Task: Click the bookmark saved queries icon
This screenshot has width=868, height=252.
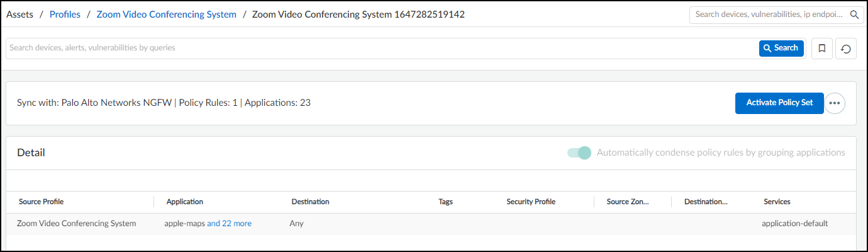Action: click(821, 48)
